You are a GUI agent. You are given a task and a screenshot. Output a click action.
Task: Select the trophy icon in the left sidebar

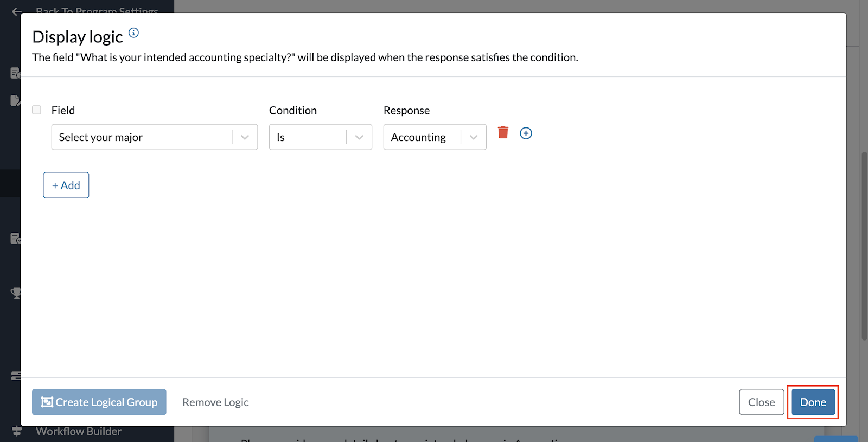(15, 293)
